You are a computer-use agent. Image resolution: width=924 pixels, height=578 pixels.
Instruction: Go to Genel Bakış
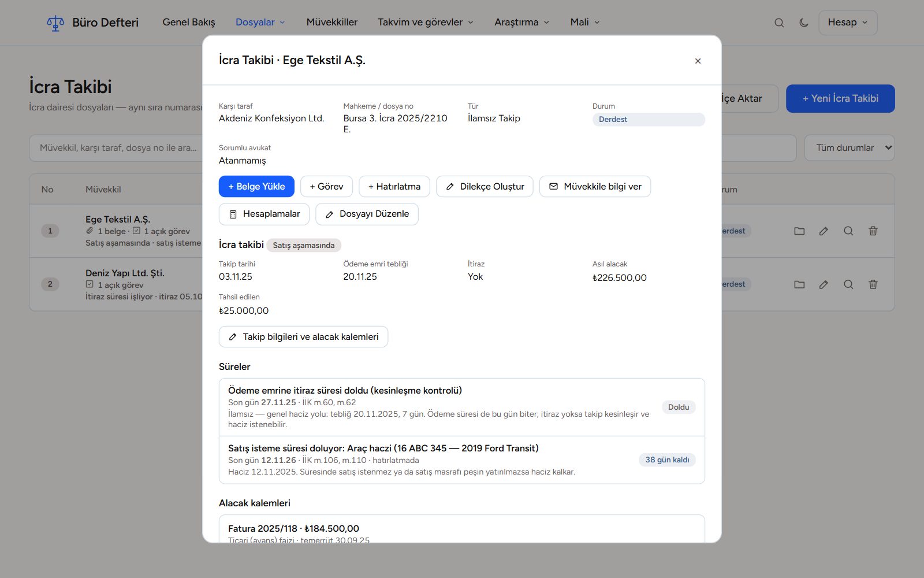click(189, 23)
